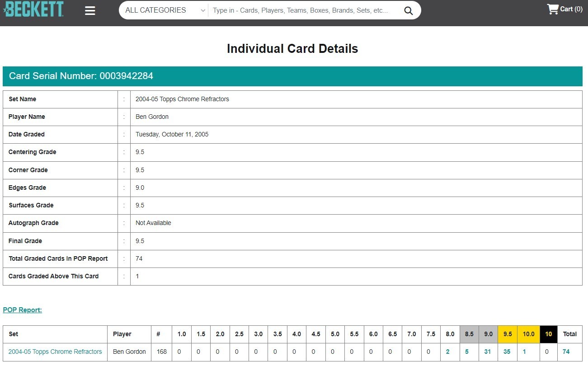Select the Date Graded label
This screenshot has height=366, width=588.
(27, 134)
